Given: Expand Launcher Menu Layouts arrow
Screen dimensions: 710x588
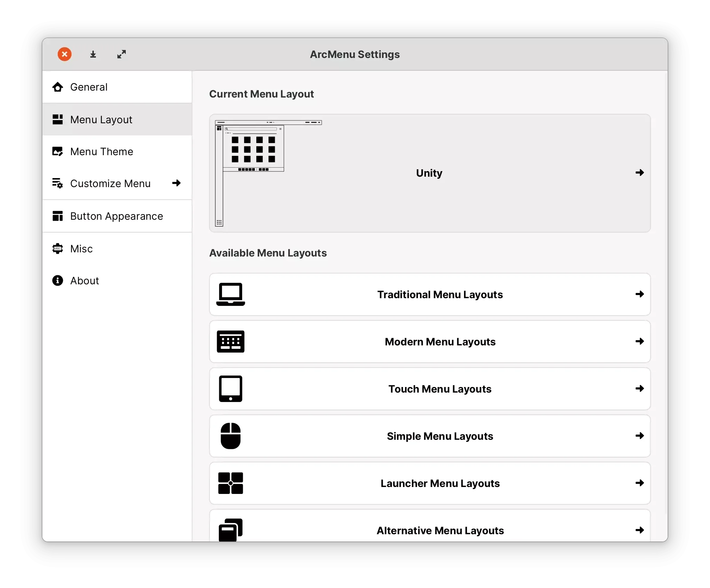Looking at the screenshot, I should [x=640, y=483].
